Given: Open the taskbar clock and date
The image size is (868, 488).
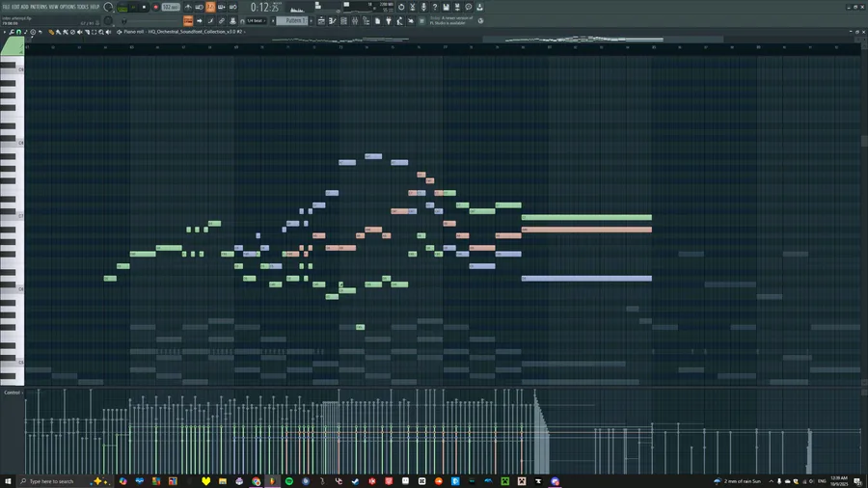Looking at the screenshot, I should pos(839,481).
